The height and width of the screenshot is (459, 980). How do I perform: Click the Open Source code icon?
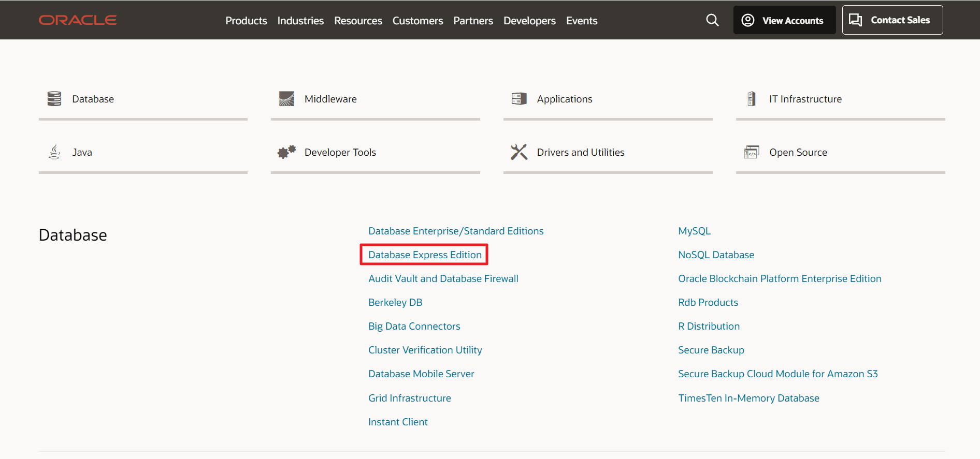click(x=752, y=152)
